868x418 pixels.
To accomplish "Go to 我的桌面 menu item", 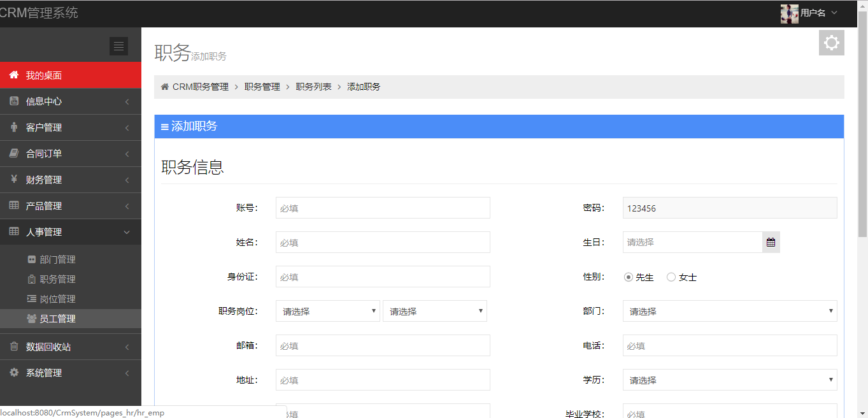I will 71,75.
